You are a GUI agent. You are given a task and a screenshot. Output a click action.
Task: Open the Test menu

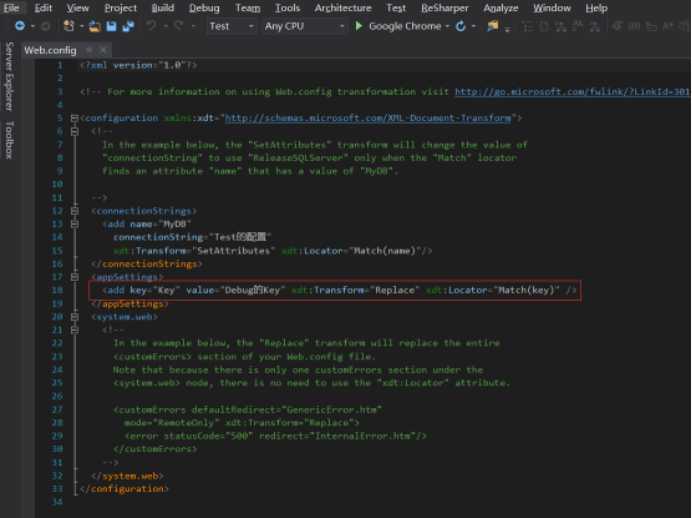(x=396, y=8)
